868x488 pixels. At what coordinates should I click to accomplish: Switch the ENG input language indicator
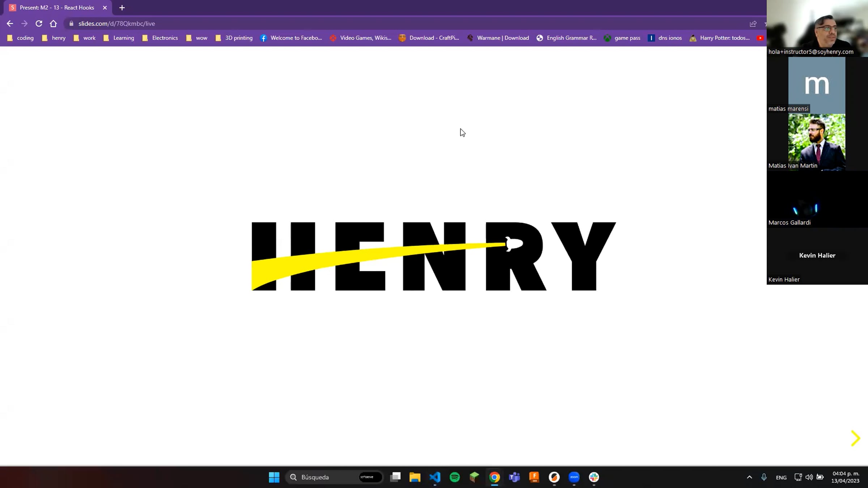click(781, 478)
